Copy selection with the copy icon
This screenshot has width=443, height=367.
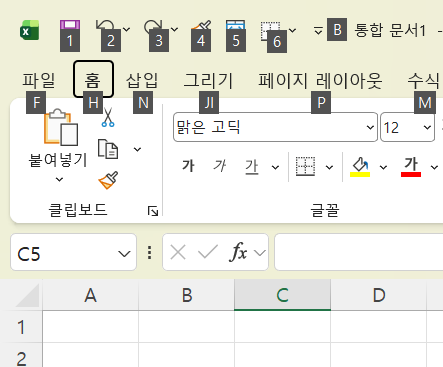(108, 149)
